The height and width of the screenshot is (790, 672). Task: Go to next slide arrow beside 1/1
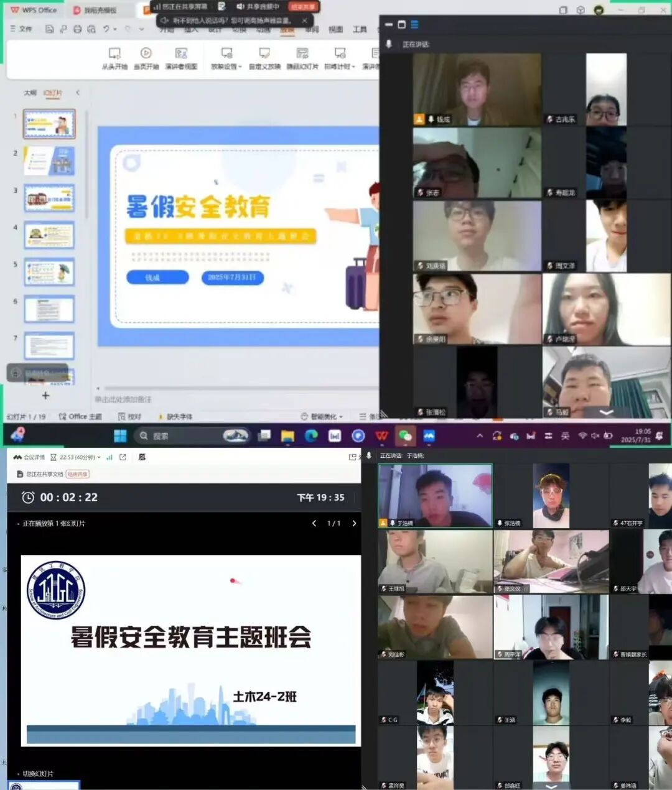point(354,523)
